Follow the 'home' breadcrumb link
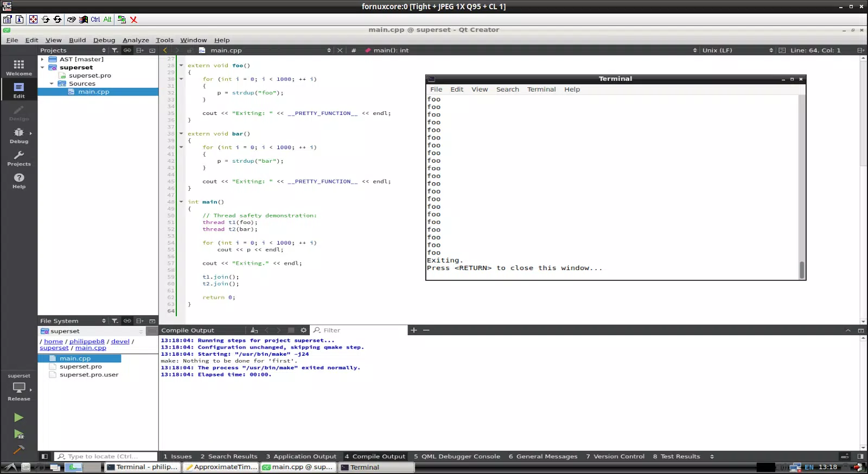The width and height of the screenshot is (868, 474). 54,342
